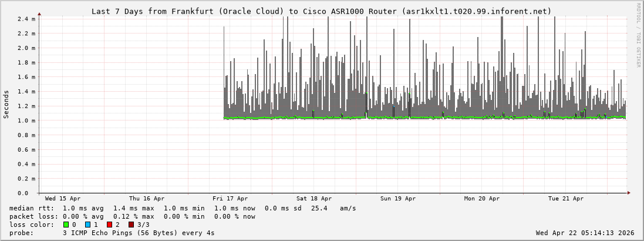The width and height of the screenshot is (644, 241).
Task: Click the blue loss color swatch for 1
Action: [87, 225]
